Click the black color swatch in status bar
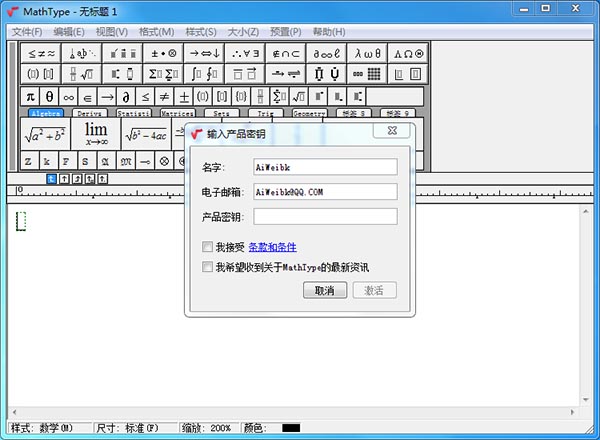Image resolution: width=600 pixels, height=440 pixels. [x=291, y=428]
